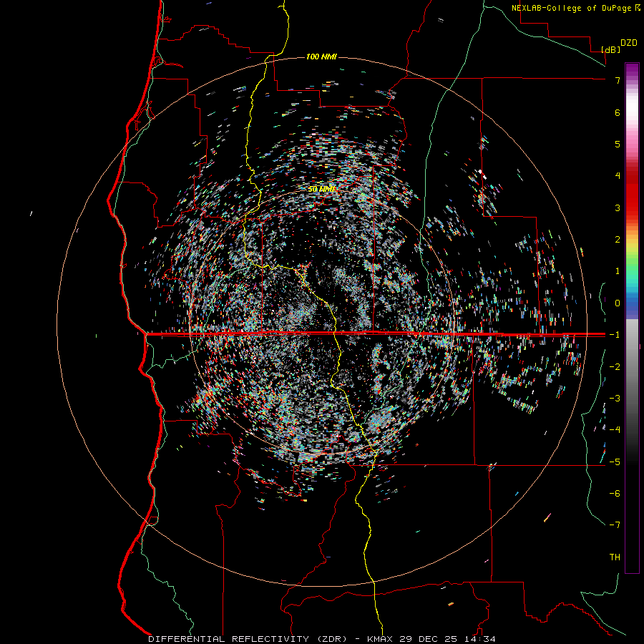Click the legend value 5
This screenshot has width=644, height=644.
[618, 144]
